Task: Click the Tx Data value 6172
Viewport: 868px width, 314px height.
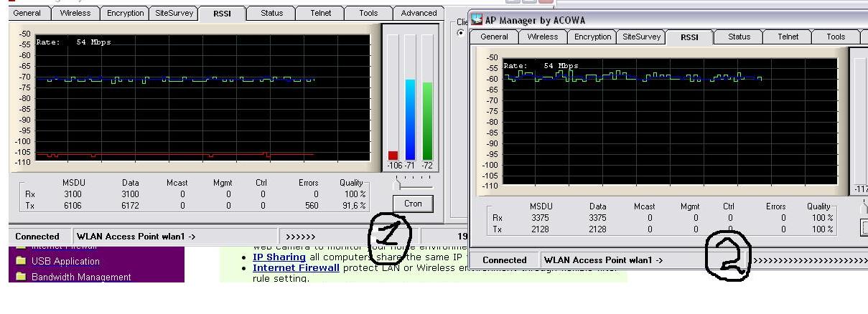Action: [x=129, y=206]
